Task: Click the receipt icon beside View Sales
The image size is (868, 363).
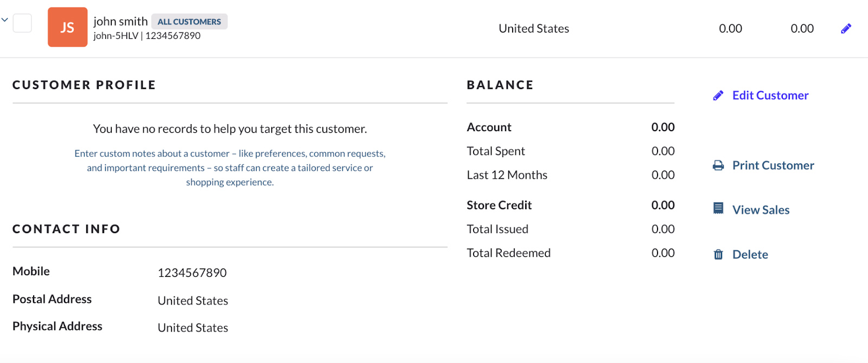Action: tap(718, 209)
